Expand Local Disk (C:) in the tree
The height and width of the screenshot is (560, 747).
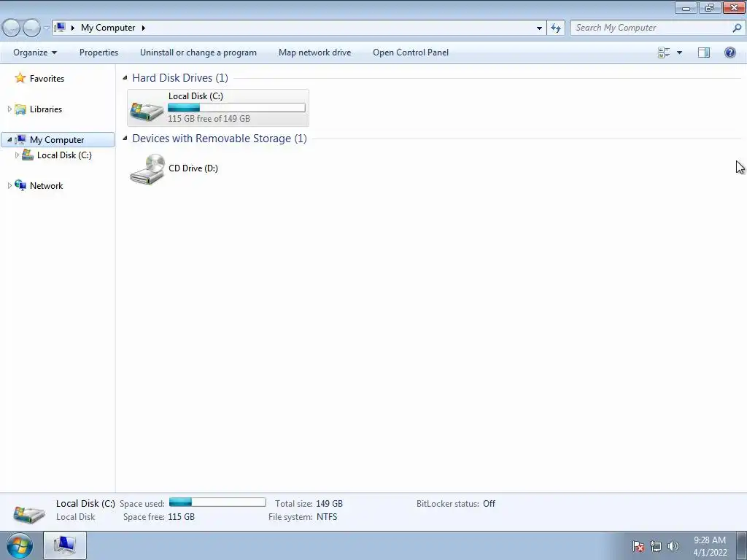(18, 155)
